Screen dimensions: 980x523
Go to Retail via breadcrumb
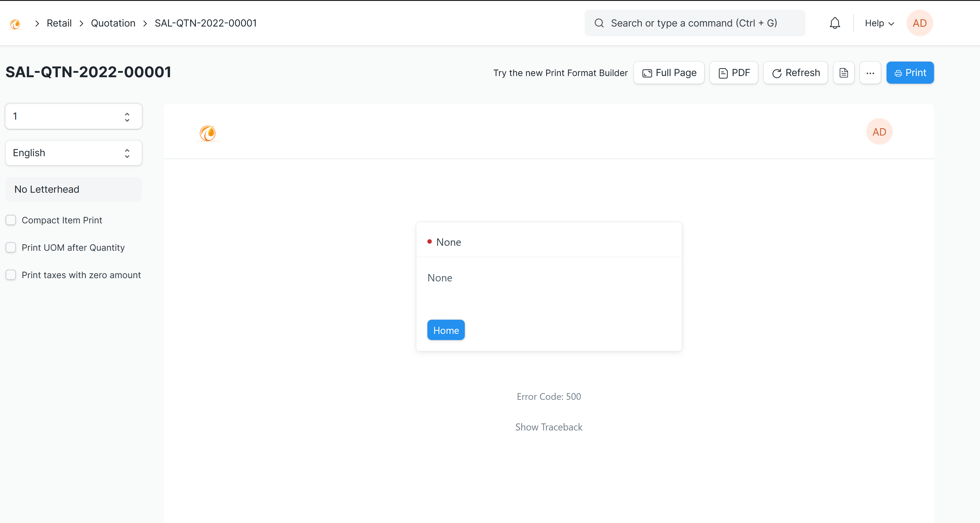coord(59,23)
